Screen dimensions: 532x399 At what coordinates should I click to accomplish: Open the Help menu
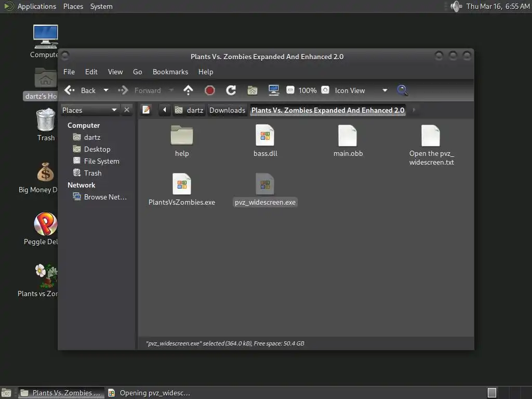pos(206,72)
